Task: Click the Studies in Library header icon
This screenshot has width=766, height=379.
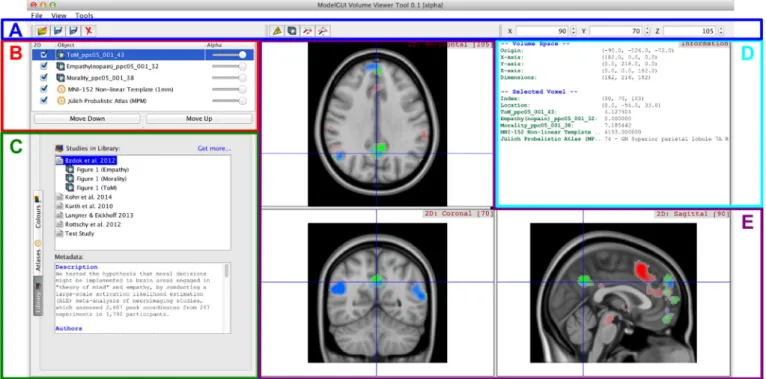Action: tap(59, 148)
